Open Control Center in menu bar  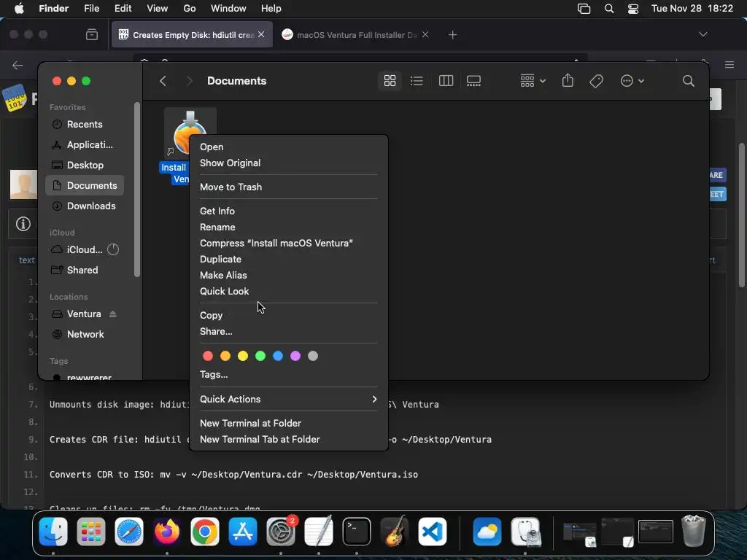pos(632,9)
